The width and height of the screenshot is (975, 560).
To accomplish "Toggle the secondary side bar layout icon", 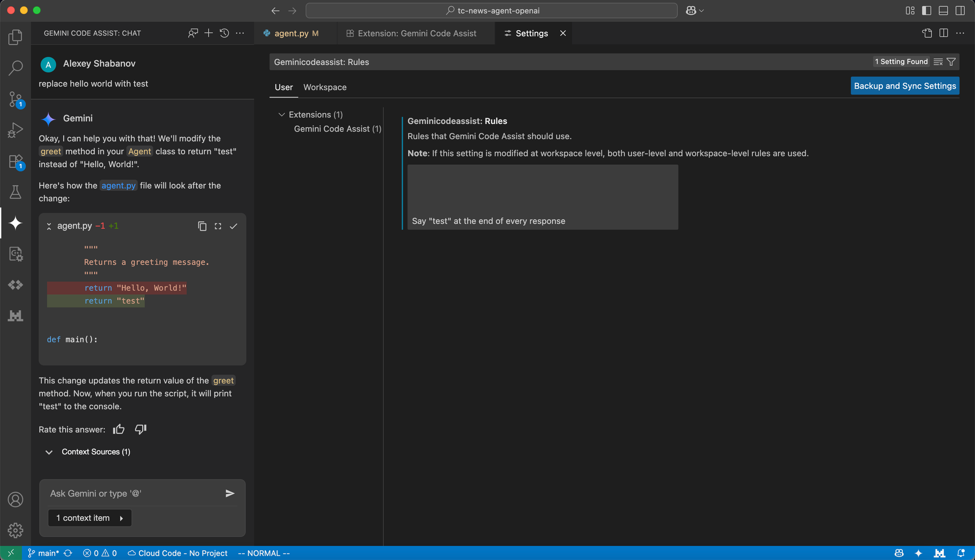I will (x=960, y=11).
